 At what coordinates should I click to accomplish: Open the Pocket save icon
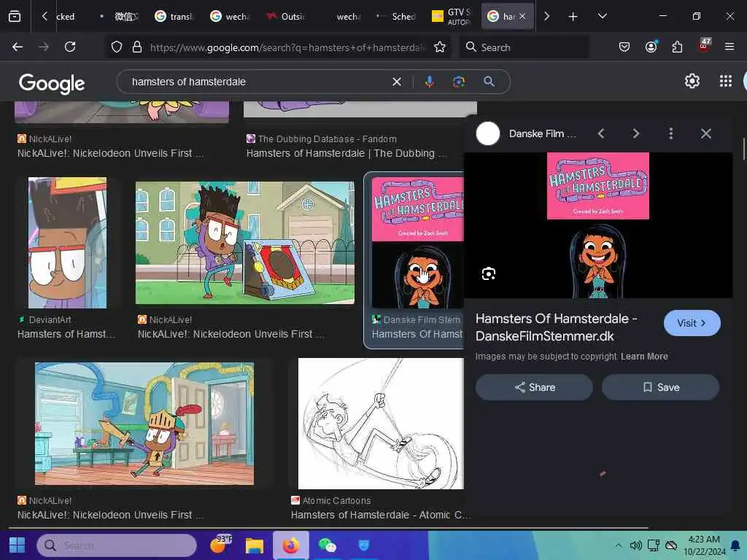coord(624,47)
